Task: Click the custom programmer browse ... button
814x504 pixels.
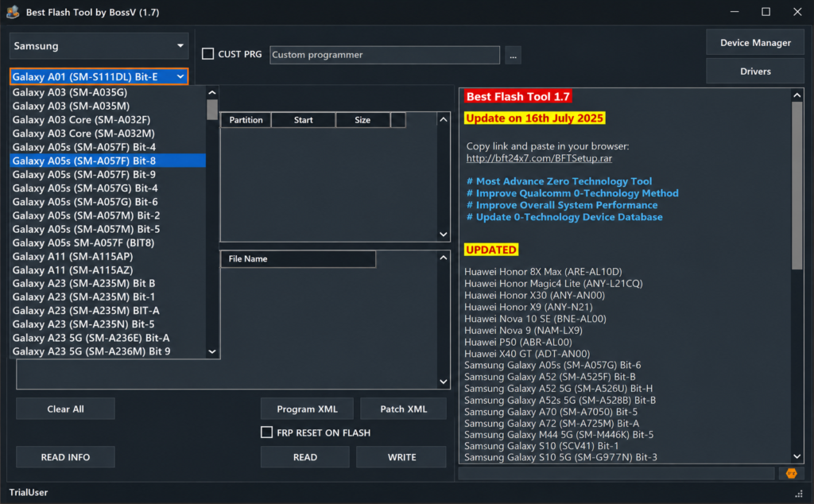Action: tap(513, 55)
